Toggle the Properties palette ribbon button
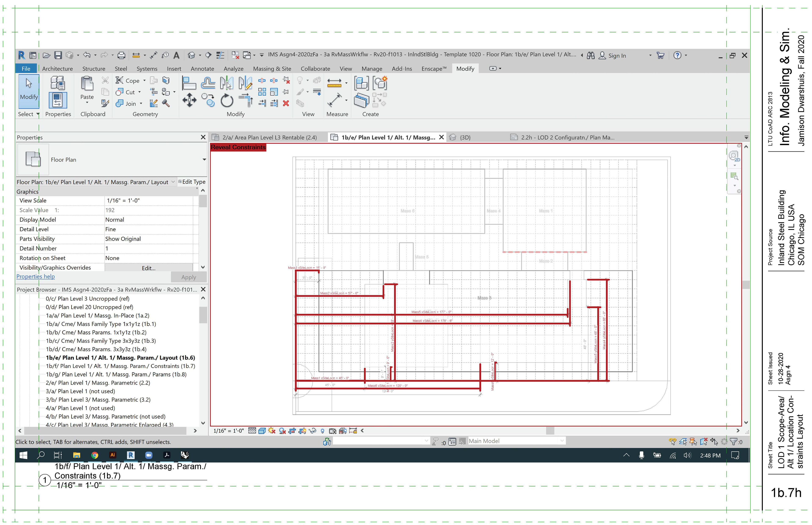 pos(58,100)
